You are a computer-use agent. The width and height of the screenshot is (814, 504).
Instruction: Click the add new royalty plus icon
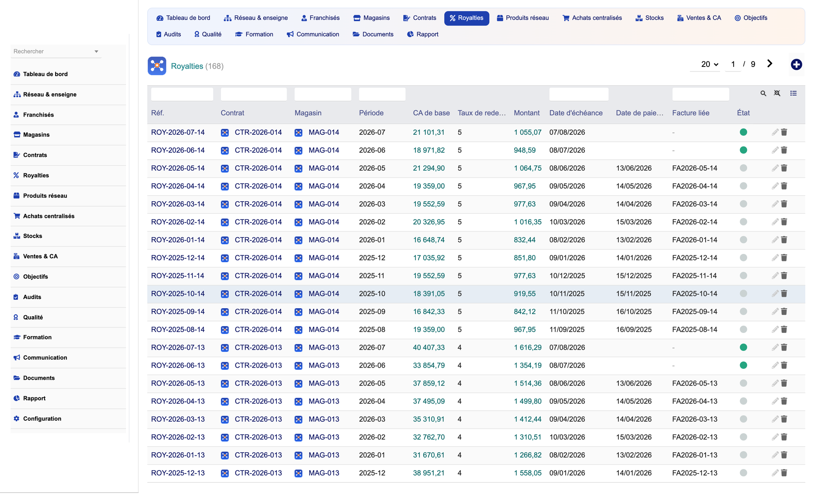click(x=796, y=64)
